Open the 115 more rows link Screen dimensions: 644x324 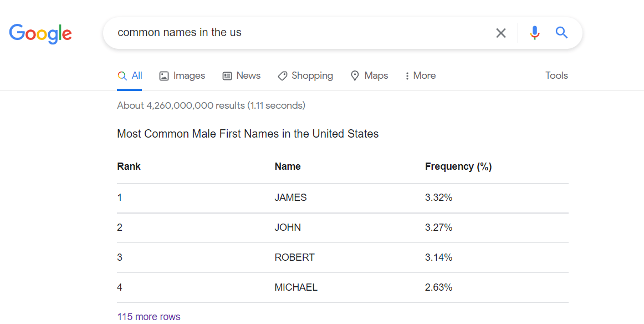[149, 316]
